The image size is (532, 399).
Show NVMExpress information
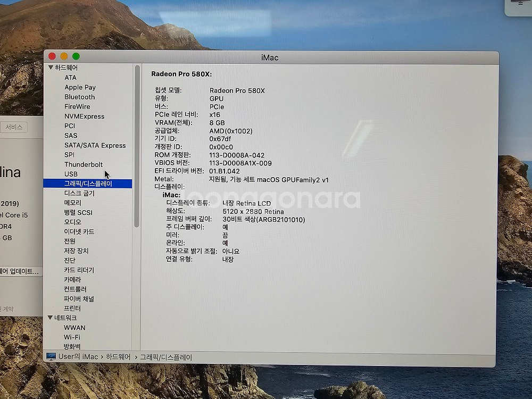(85, 116)
